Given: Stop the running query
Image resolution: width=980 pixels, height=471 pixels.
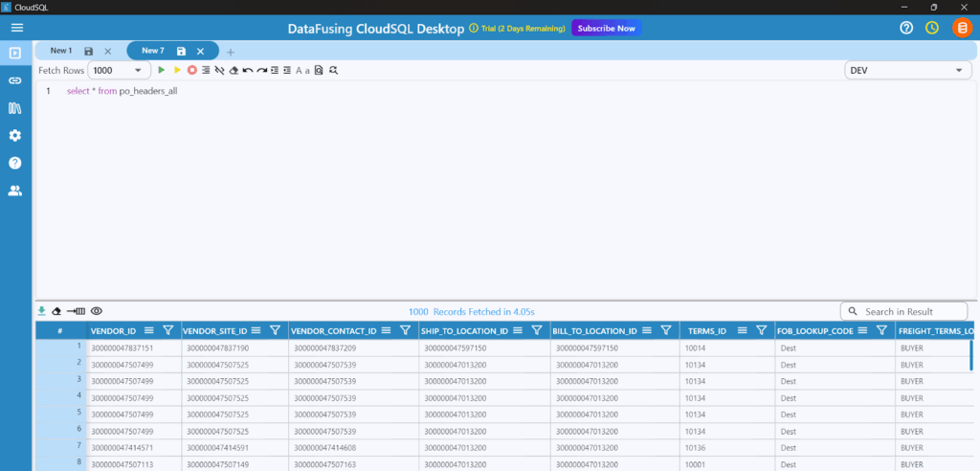Looking at the screenshot, I should pyautogui.click(x=191, y=71).
